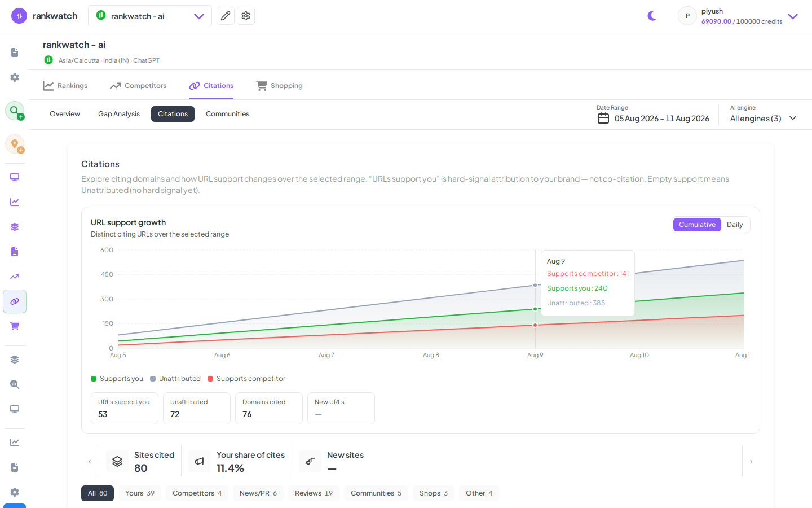Click the gray layers sidebar icon
Viewport: 812px width, 508px height.
pyautogui.click(x=15, y=360)
